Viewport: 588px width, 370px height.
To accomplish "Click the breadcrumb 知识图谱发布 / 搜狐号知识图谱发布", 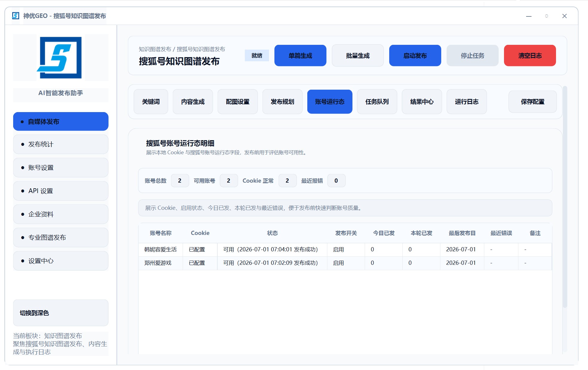I will coord(182,49).
